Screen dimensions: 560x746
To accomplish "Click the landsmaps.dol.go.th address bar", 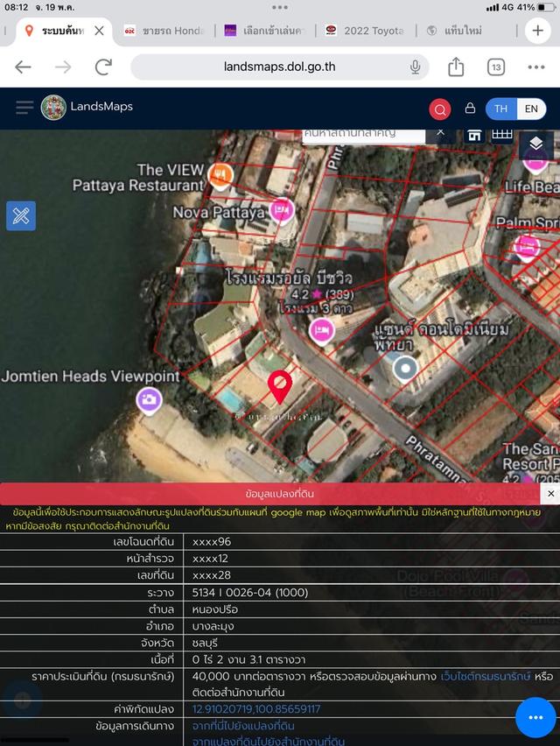I will [x=279, y=67].
